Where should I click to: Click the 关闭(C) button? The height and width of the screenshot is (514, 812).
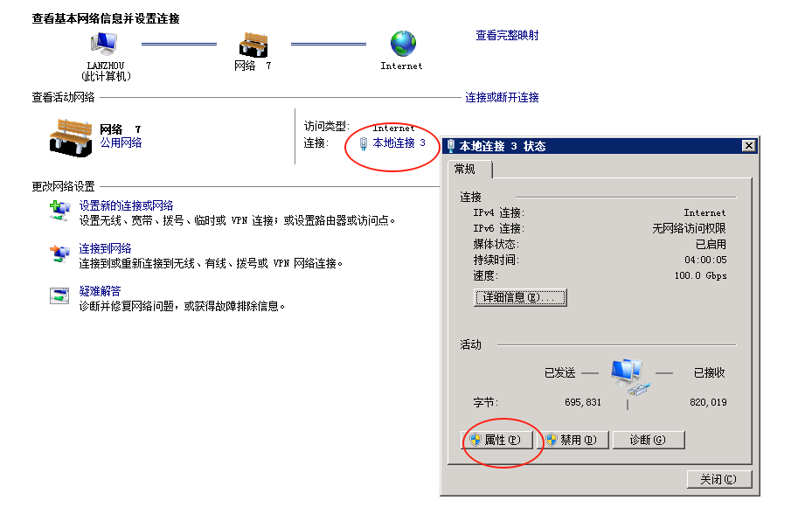[719, 479]
